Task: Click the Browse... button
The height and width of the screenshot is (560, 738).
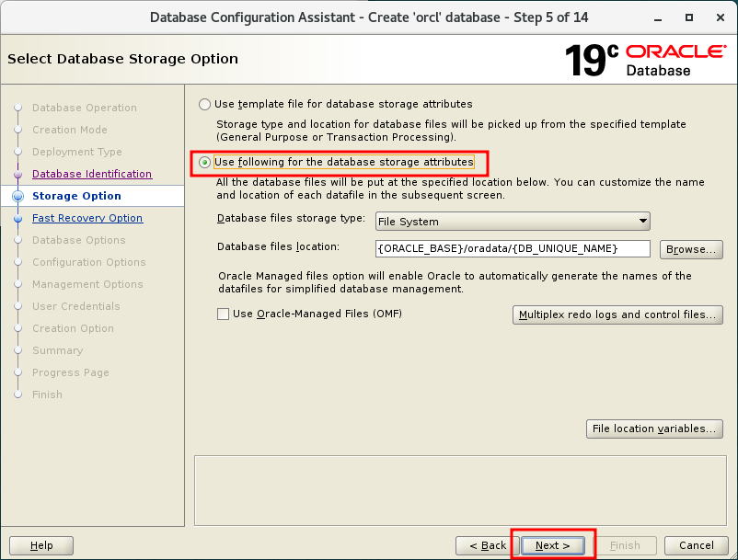Action: pyautogui.click(x=691, y=249)
